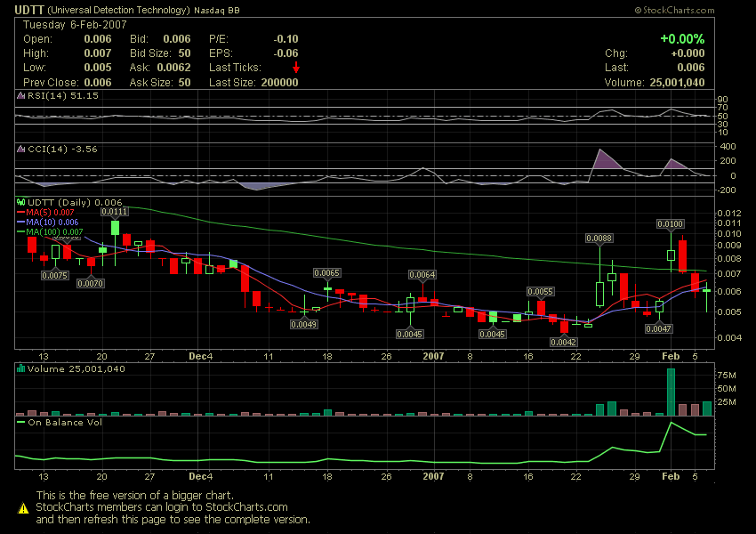756x534 pixels.
Task: Click the Ask: 0.0062 value
Action: tap(173, 68)
